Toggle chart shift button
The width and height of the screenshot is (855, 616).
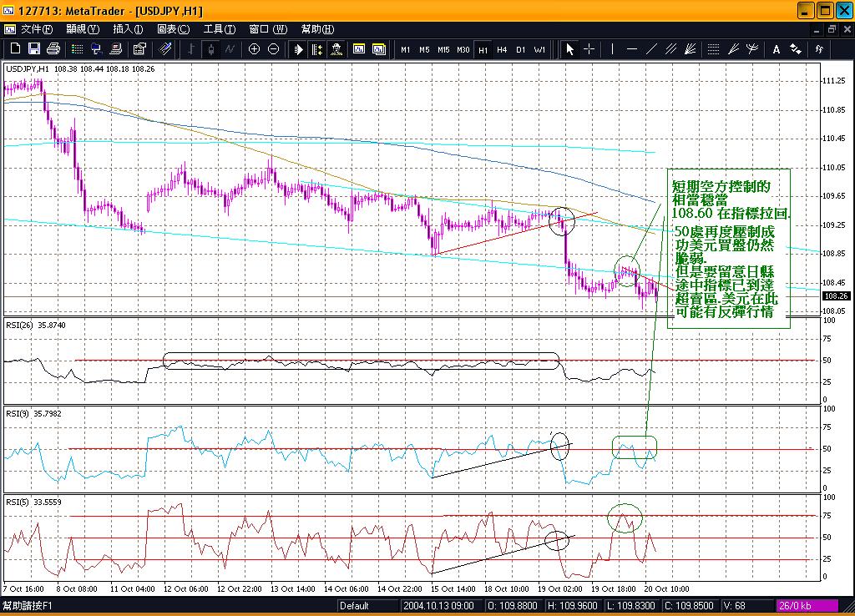(x=319, y=48)
